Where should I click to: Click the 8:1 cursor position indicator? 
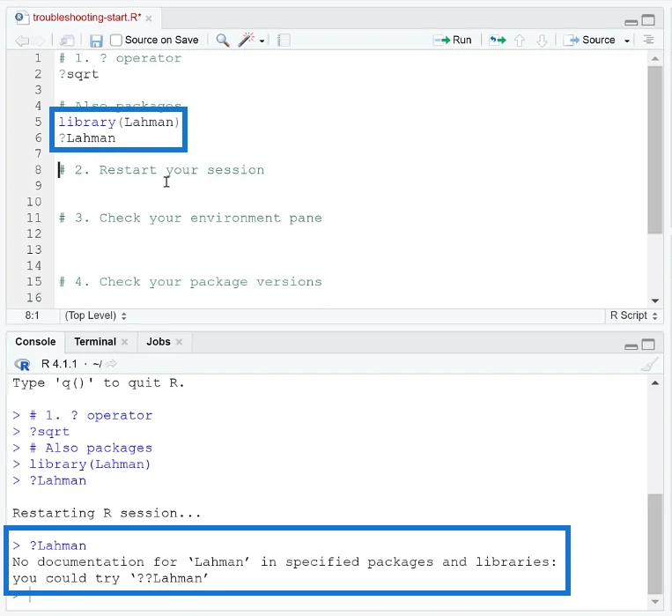click(32, 315)
